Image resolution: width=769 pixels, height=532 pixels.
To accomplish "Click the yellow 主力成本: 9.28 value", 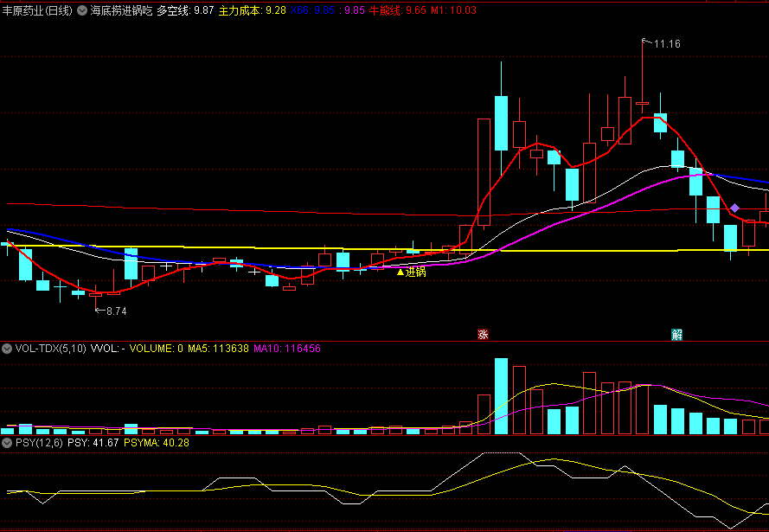I will click(x=252, y=10).
